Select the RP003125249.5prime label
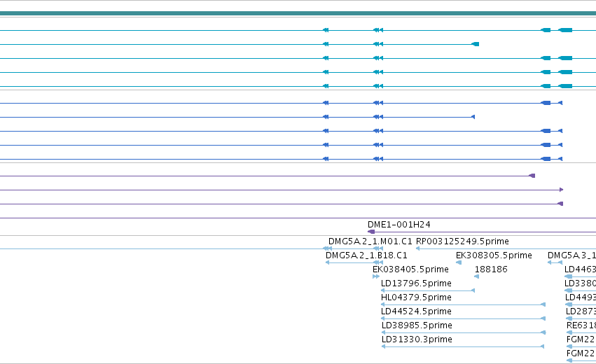Viewport: 596px width, 364px height. point(462,241)
